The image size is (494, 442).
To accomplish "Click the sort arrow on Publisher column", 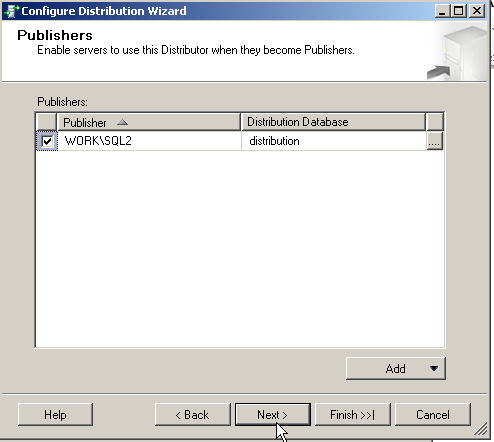I will pos(122,122).
